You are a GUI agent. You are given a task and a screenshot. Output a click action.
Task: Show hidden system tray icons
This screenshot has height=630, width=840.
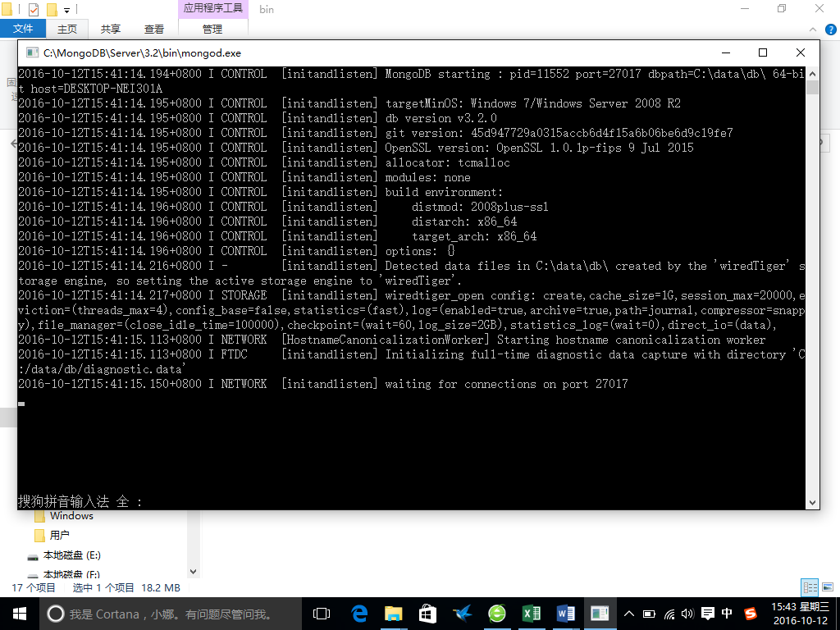click(x=629, y=614)
